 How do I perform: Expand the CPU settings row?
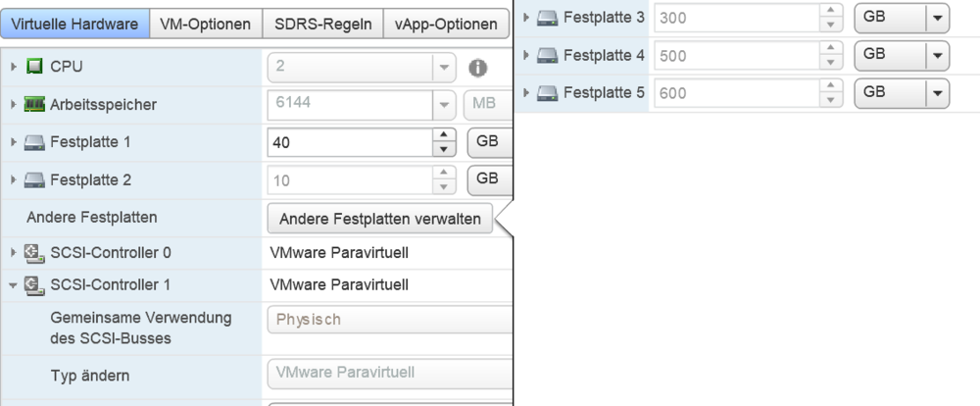14,68
